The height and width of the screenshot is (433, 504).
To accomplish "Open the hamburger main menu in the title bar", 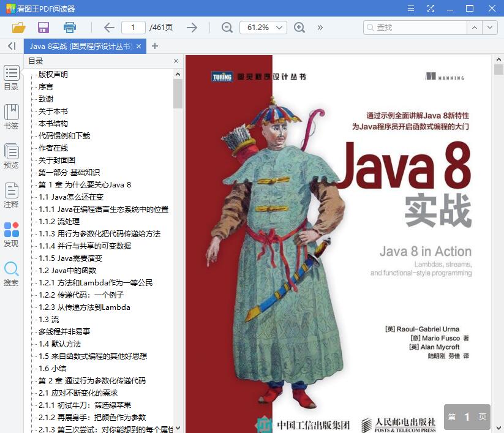I will (x=411, y=9).
